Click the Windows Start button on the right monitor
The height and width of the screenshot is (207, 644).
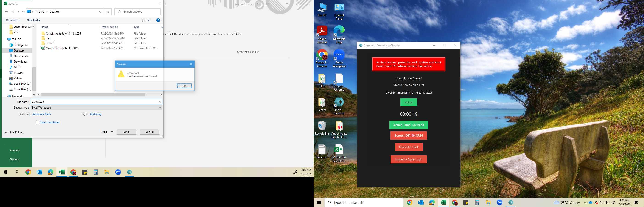point(319,202)
